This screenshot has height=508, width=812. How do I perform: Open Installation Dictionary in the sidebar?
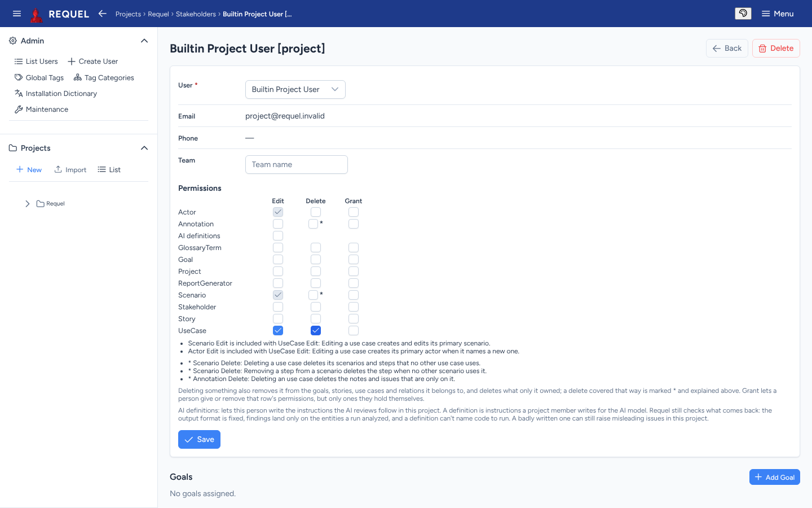pyautogui.click(x=56, y=94)
